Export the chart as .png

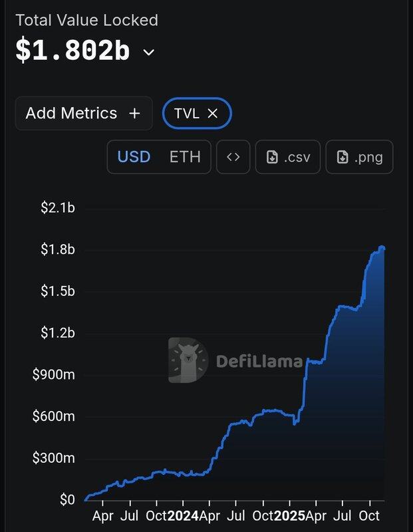(x=359, y=157)
